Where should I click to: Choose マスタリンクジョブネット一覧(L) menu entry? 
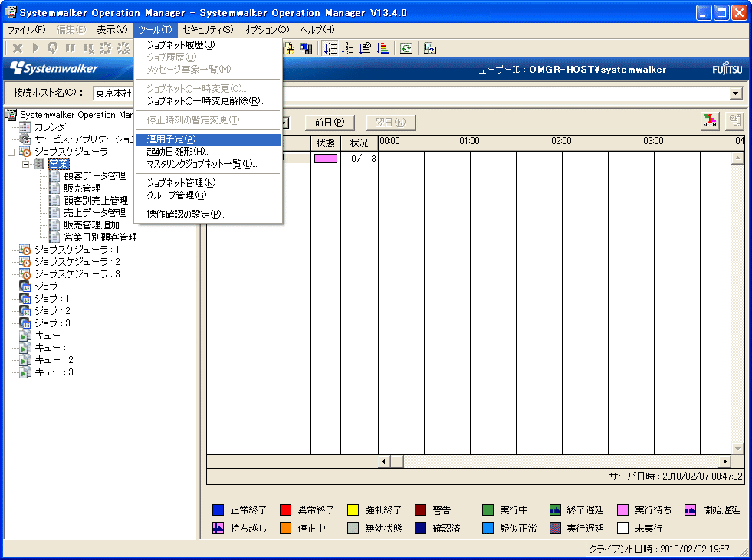(209, 164)
